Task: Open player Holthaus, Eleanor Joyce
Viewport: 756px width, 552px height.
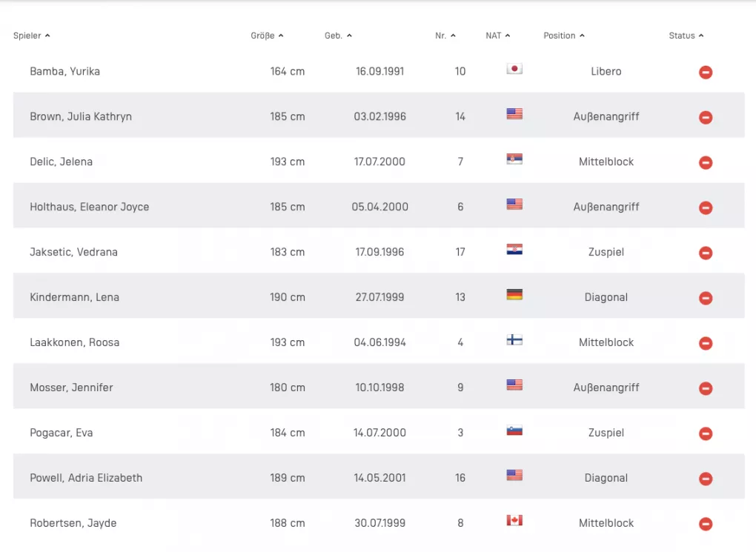Action: pyautogui.click(x=89, y=207)
